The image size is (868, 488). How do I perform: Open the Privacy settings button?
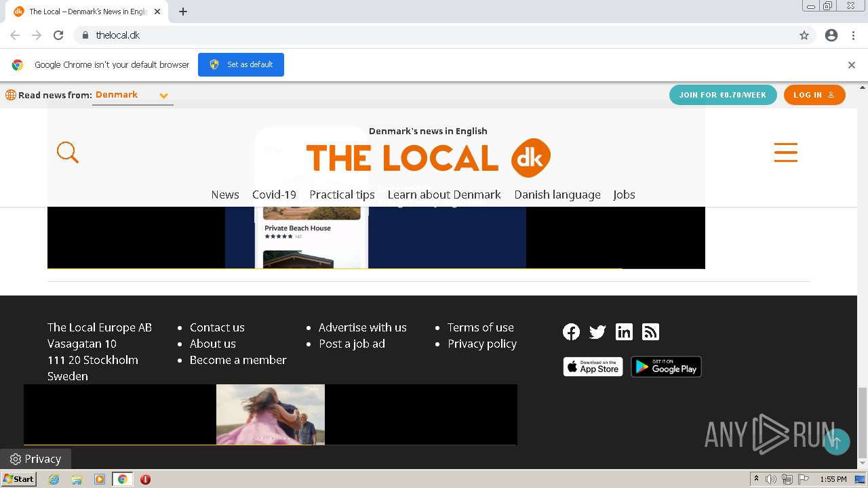pyautogui.click(x=35, y=459)
